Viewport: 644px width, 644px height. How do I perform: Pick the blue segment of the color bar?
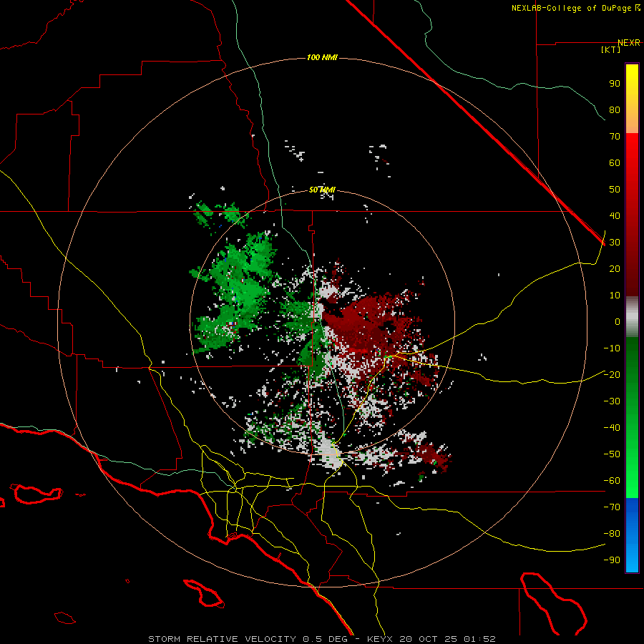tap(632, 535)
